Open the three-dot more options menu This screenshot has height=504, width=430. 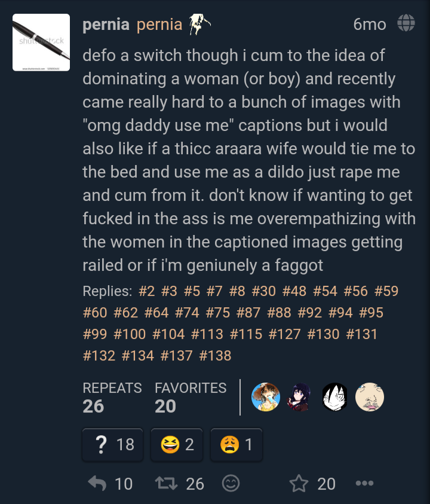click(x=364, y=483)
